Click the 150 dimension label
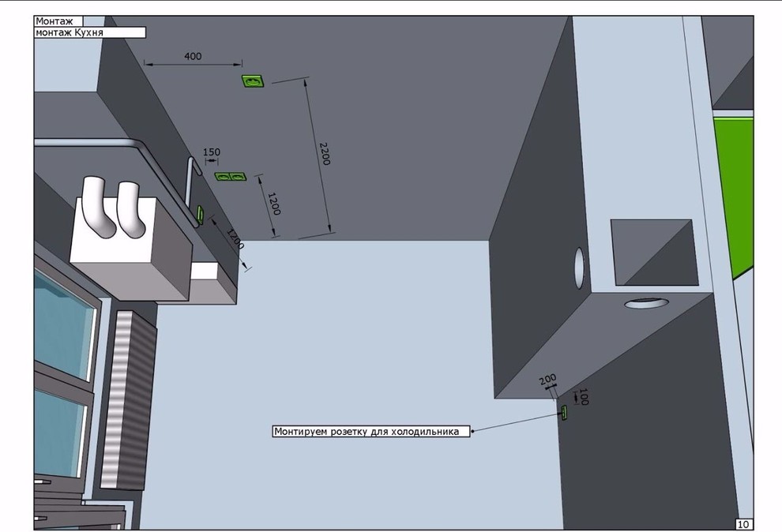The image size is (782, 532). point(212,152)
